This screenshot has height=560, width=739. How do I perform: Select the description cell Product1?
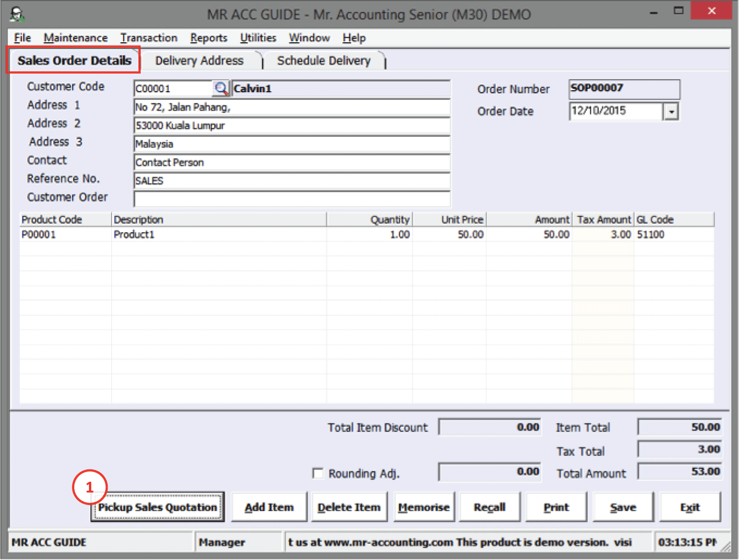click(x=219, y=234)
